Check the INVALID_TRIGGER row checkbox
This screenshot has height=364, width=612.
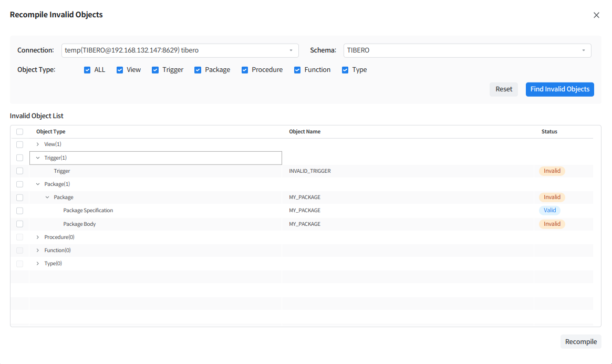click(19, 171)
